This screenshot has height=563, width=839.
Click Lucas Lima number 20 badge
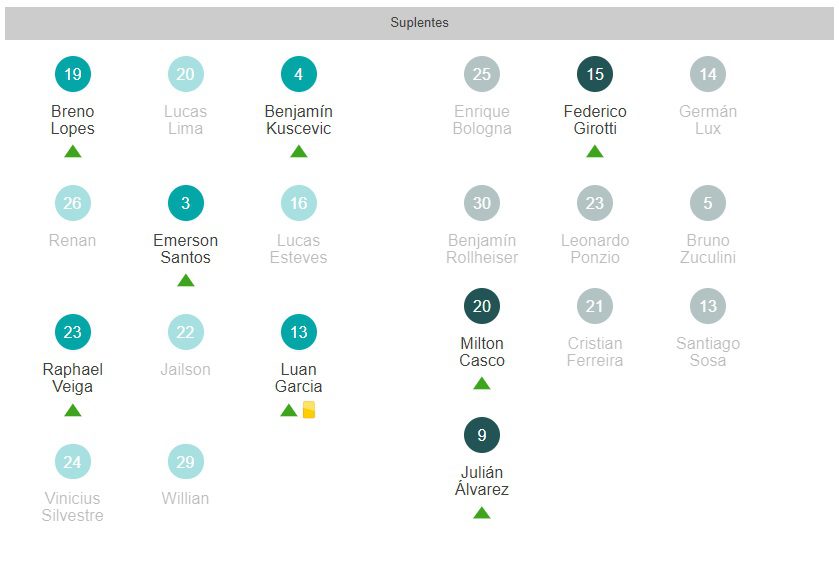(186, 74)
